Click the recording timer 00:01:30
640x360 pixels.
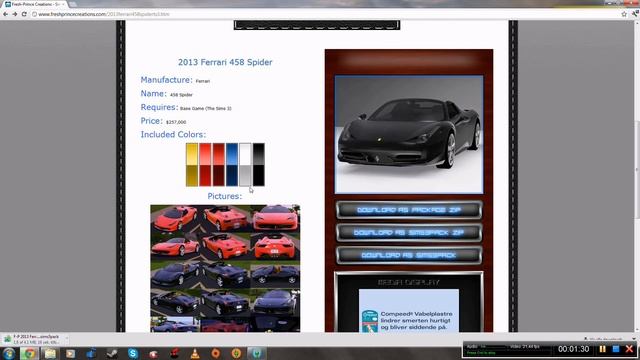573,349
